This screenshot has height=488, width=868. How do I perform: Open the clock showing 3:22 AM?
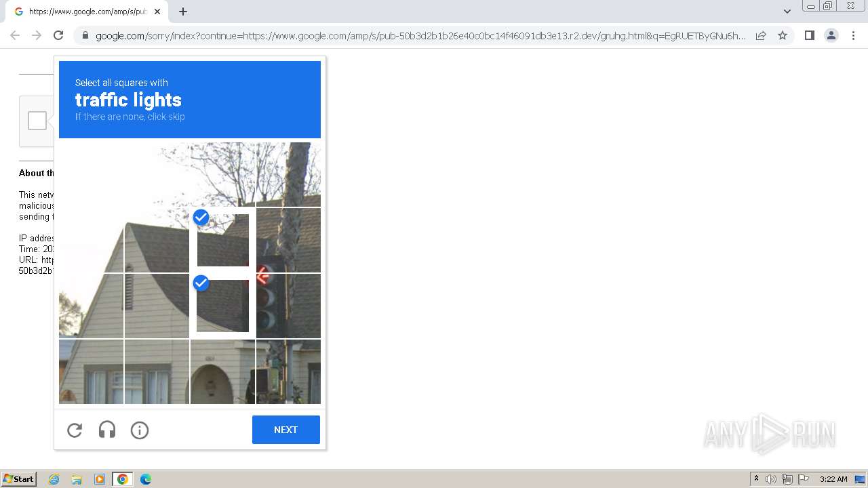click(833, 479)
